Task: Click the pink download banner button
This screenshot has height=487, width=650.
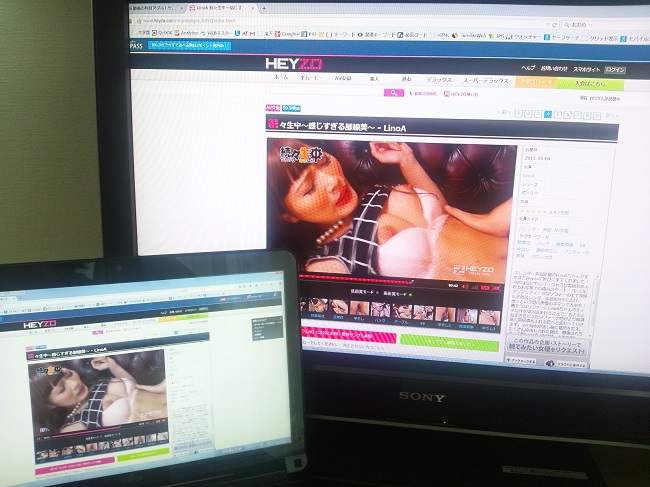Action: tap(348, 335)
